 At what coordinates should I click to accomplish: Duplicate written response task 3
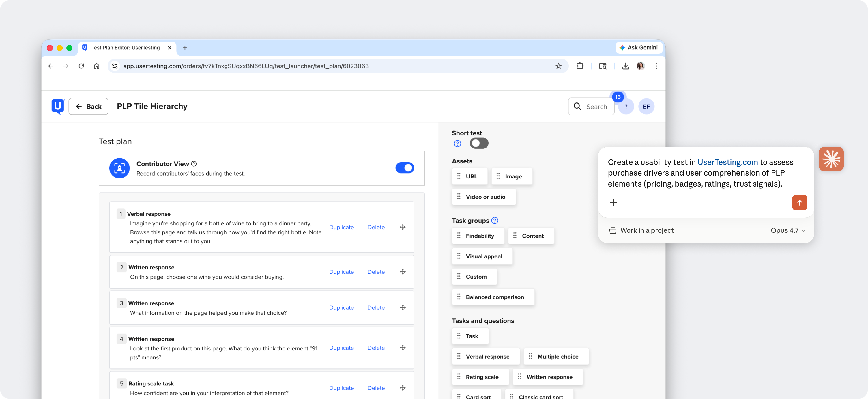(341, 308)
